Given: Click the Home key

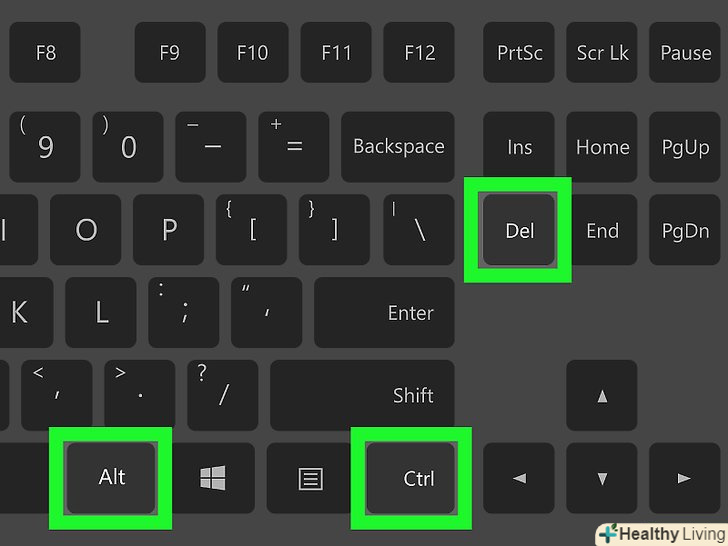Looking at the screenshot, I should (602, 147).
